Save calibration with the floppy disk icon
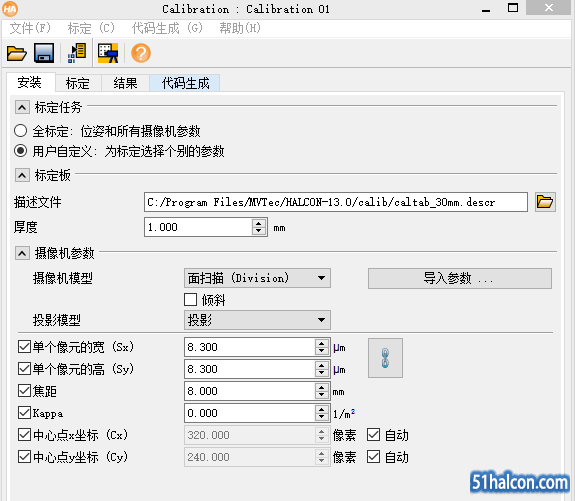 coord(44,53)
